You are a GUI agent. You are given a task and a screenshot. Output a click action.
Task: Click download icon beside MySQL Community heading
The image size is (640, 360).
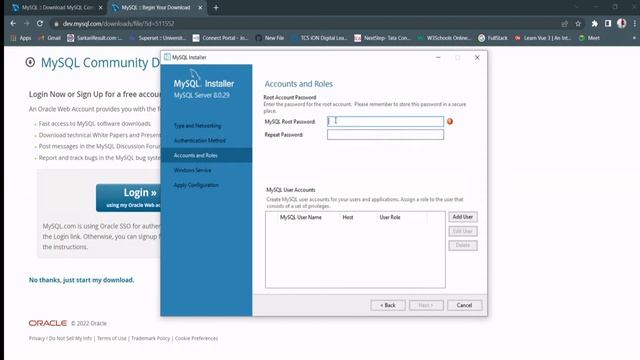click(30, 62)
